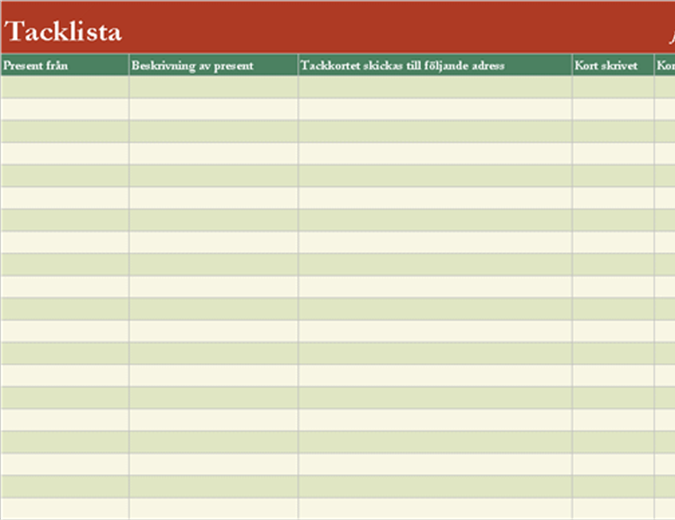
Task: Select the 'Kort skrivet' column header
Action: coord(613,66)
